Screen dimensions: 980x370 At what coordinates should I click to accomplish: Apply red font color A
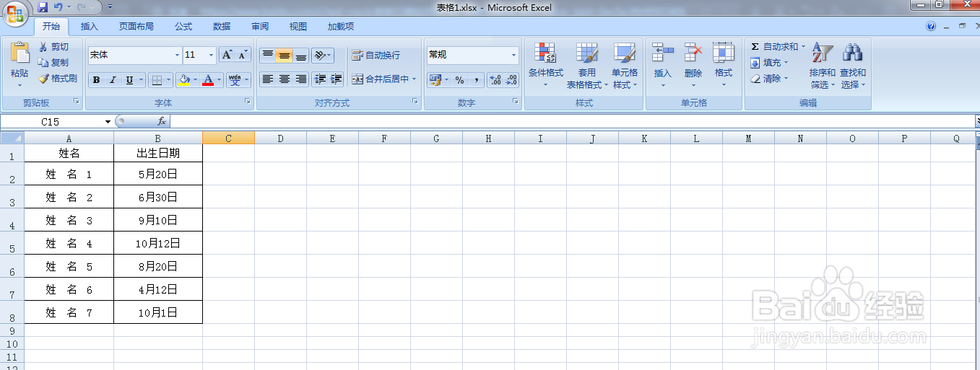click(208, 80)
